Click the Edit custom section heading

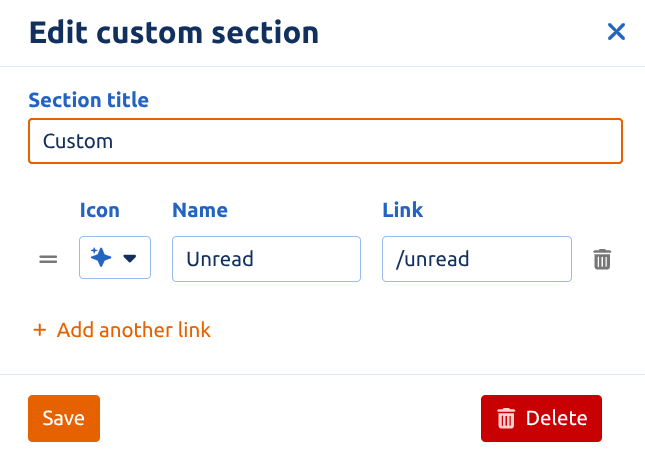174,32
